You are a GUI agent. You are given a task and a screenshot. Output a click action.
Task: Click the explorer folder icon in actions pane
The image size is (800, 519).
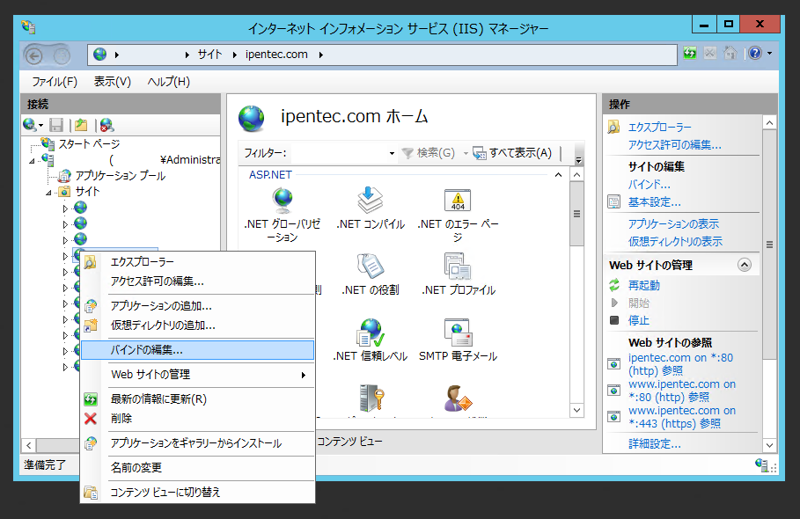614,127
